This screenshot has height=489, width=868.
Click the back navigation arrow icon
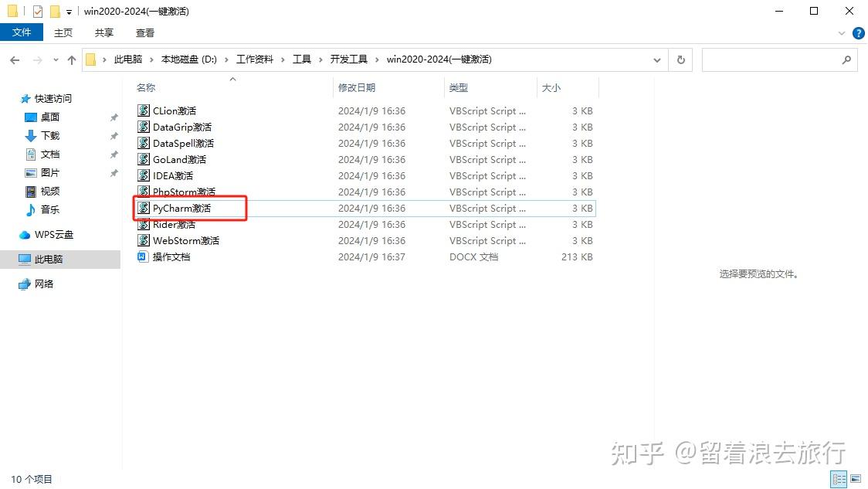tap(14, 59)
